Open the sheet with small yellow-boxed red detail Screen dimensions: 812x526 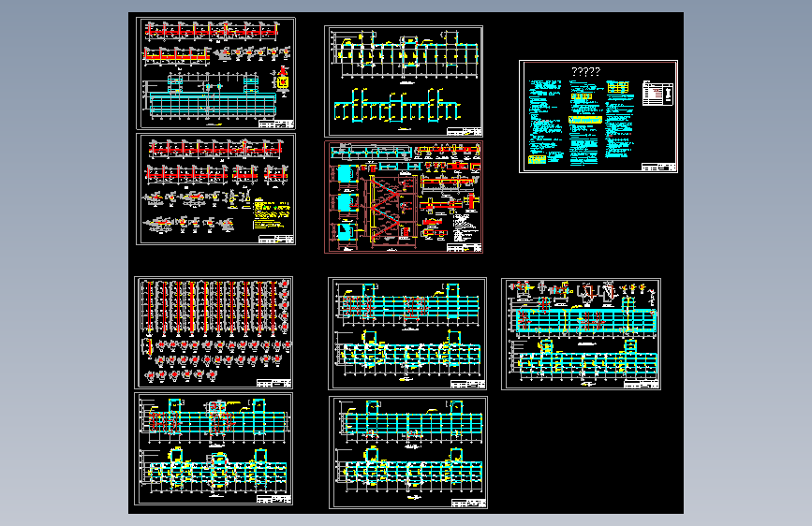pos(215,73)
